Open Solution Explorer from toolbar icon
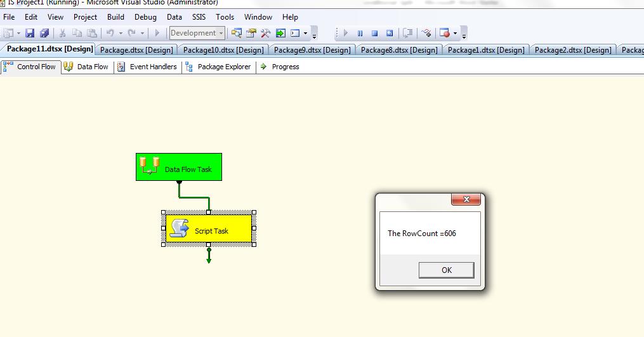The height and width of the screenshot is (337, 644). [237, 33]
